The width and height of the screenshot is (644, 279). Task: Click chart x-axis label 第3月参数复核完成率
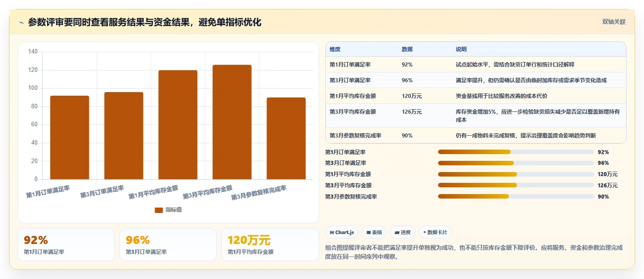(259, 193)
